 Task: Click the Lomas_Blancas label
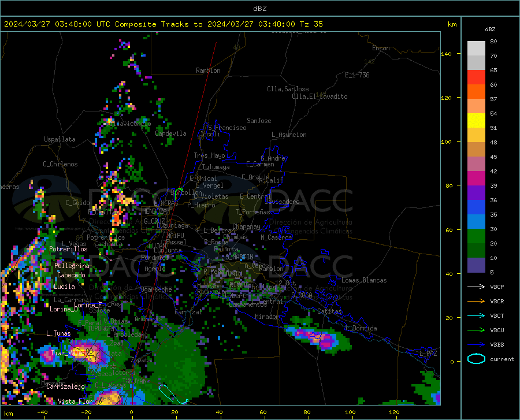pyautogui.click(x=364, y=280)
